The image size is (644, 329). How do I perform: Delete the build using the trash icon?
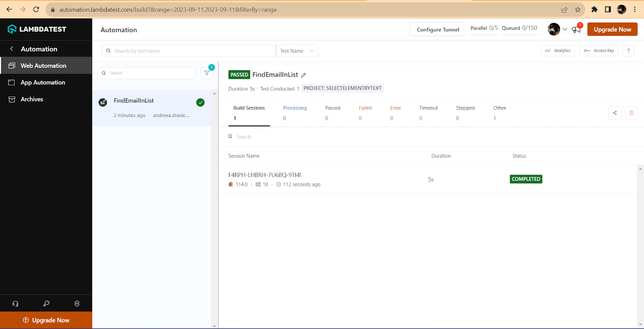click(631, 113)
